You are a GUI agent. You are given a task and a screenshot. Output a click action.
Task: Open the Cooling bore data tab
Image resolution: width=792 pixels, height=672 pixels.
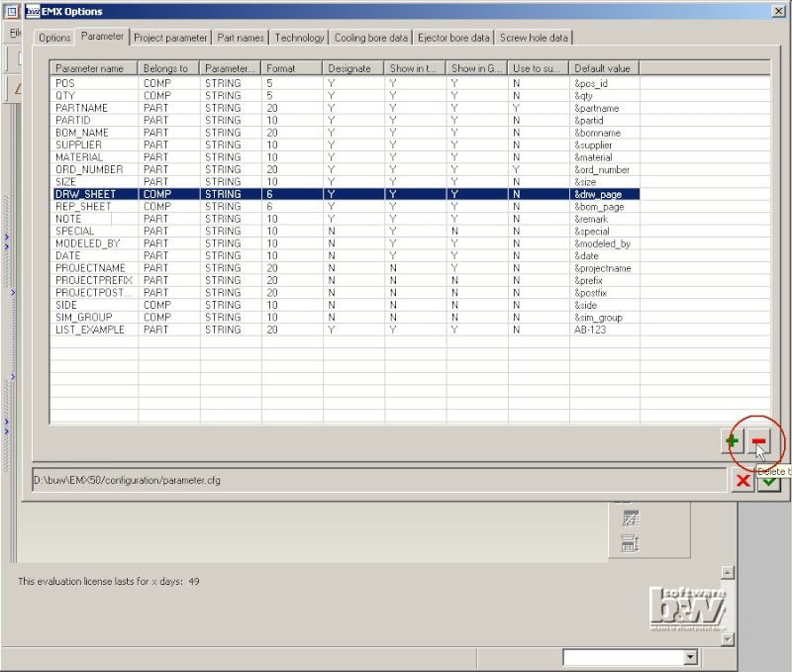370,38
